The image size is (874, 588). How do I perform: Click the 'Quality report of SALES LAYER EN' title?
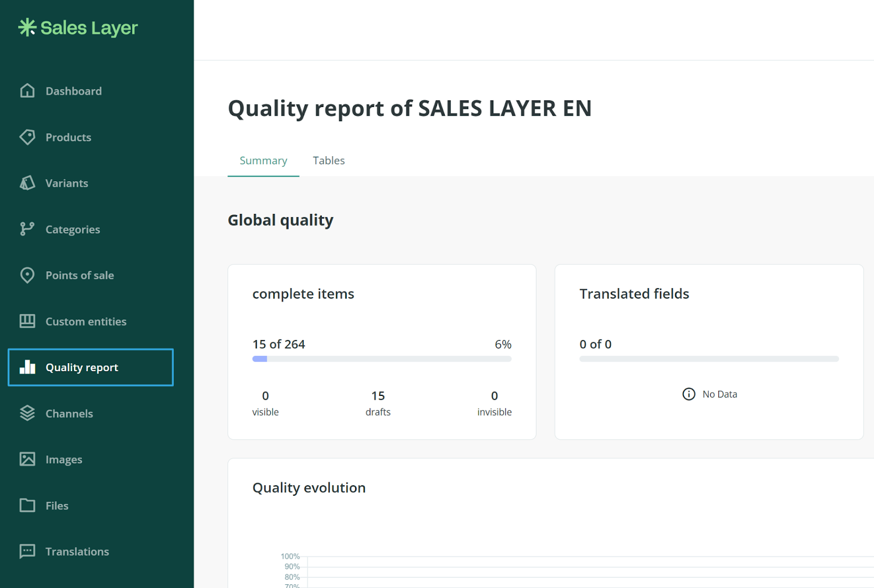[x=410, y=108]
